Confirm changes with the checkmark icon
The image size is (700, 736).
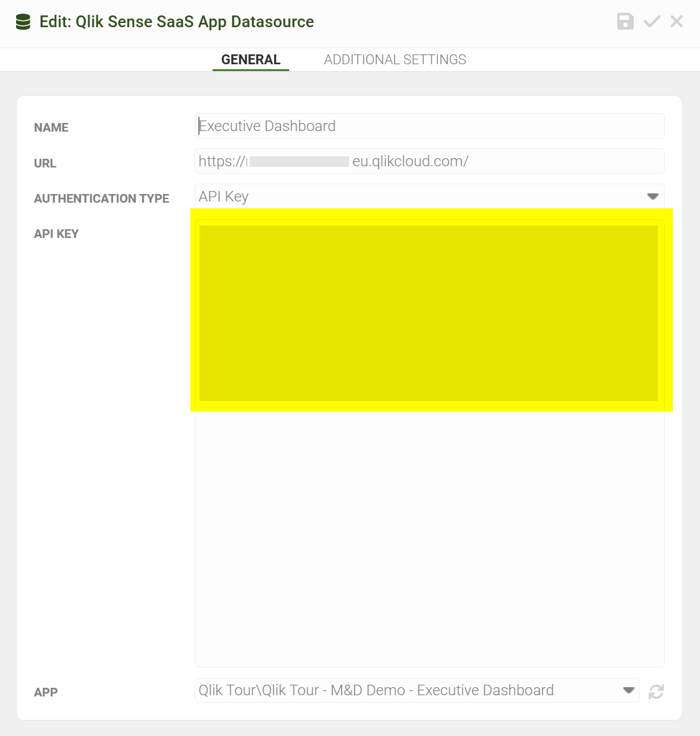point(652,22)
